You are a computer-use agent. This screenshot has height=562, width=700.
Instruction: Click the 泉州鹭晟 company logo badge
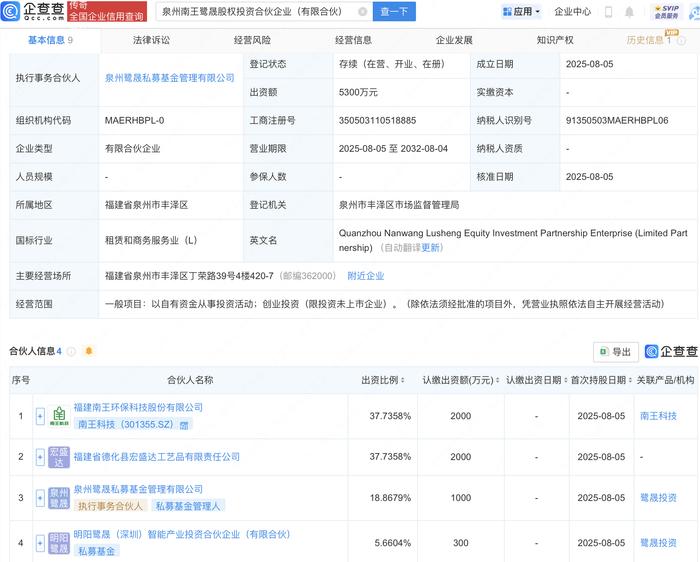(59, 498)
